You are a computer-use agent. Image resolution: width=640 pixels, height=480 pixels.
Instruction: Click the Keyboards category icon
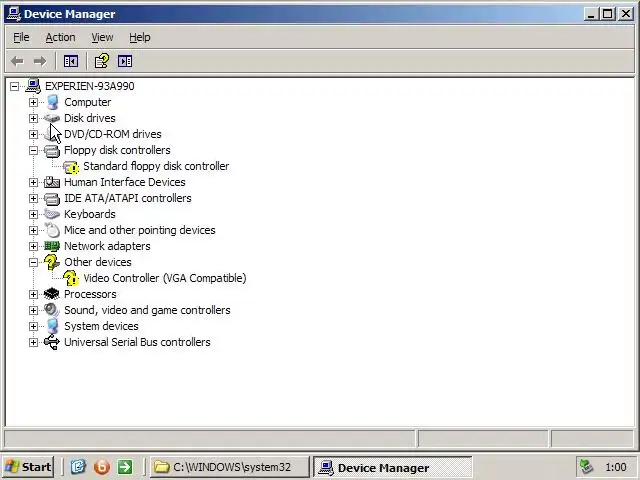click(x=52, y=214)
